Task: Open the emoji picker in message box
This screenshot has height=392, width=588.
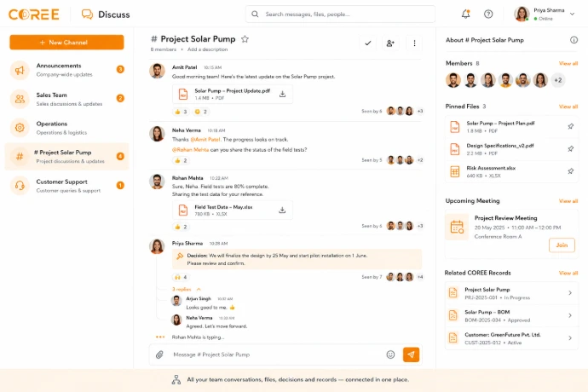Action: [x=390, y=355]
